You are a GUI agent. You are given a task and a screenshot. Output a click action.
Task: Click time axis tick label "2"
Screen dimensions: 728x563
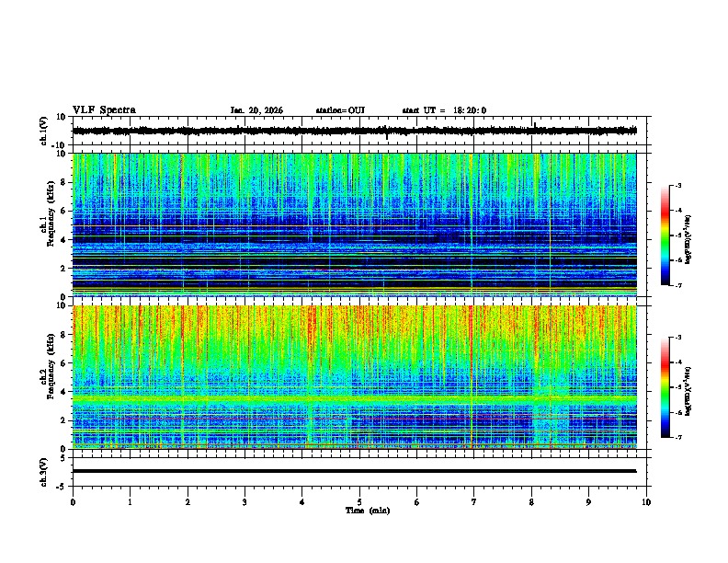[x=188, y=502]
